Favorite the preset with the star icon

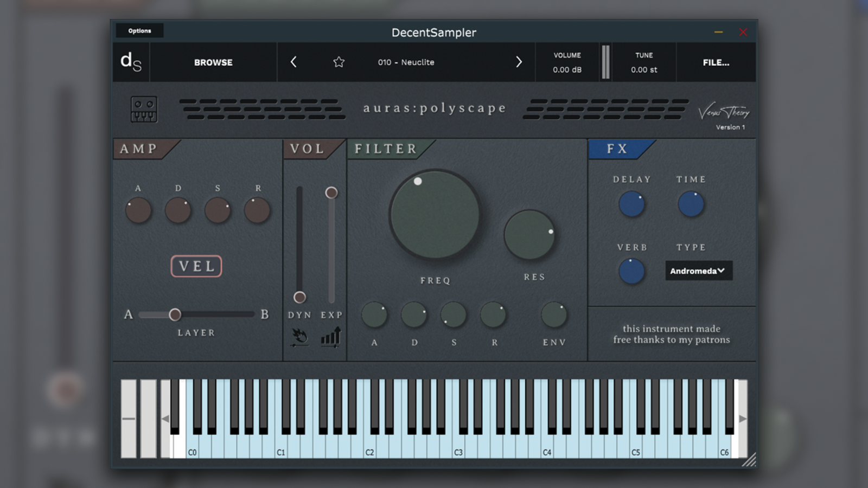click(339, 62)
